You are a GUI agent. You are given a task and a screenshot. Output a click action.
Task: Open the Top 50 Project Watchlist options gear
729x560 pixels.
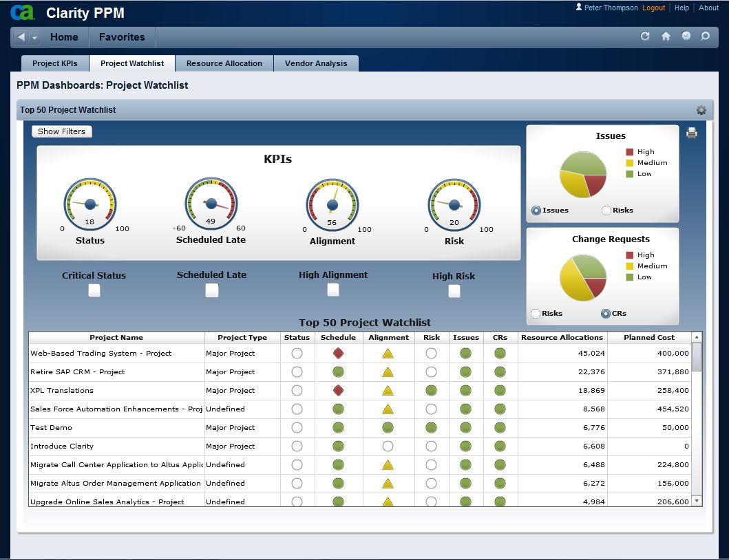(701, 109)
